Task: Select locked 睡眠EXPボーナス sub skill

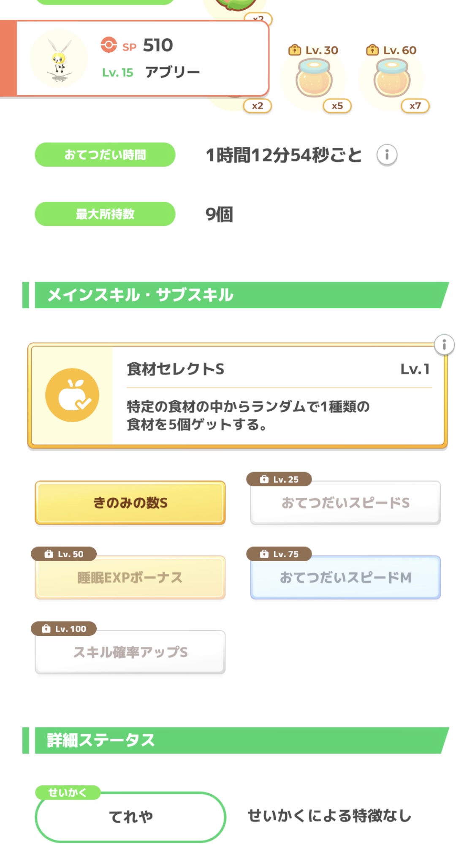Action: [130, 578]
